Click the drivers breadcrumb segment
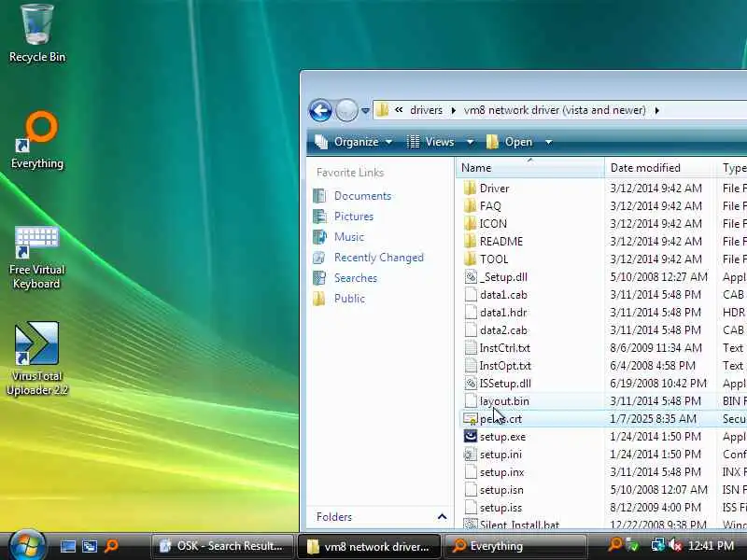The width and height of the screenshot is (747, 560). click(x=426, y=110)
